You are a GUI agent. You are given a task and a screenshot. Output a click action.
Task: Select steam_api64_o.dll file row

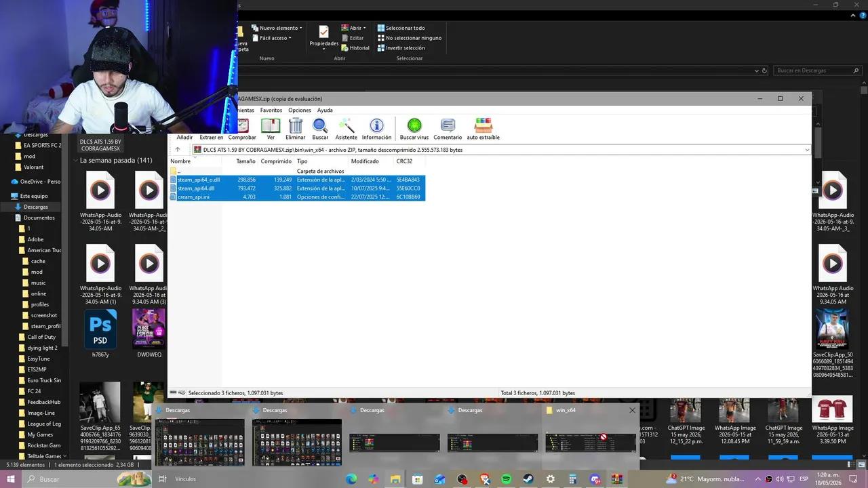[297, 180]
